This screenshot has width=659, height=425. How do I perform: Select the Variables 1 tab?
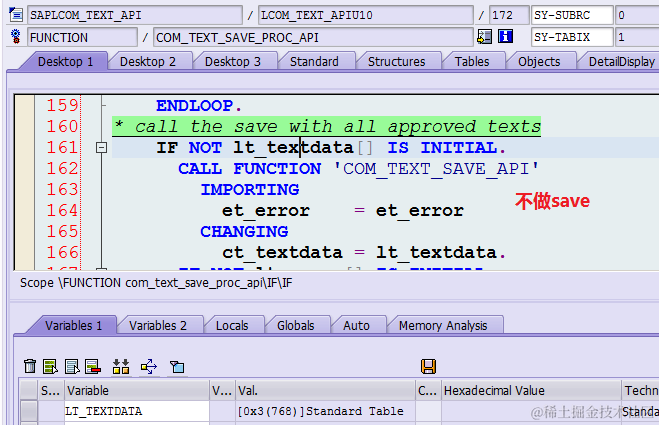(73, 325)
